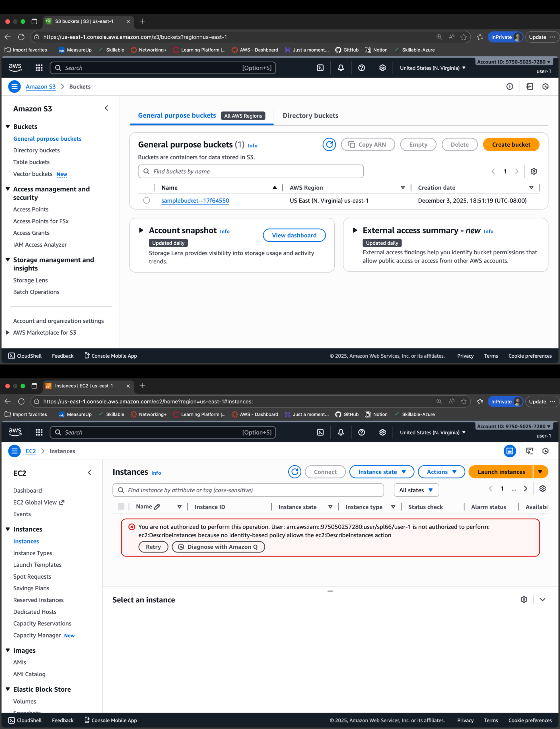Open the EC2 split panel settings gear

click(524, 599)
